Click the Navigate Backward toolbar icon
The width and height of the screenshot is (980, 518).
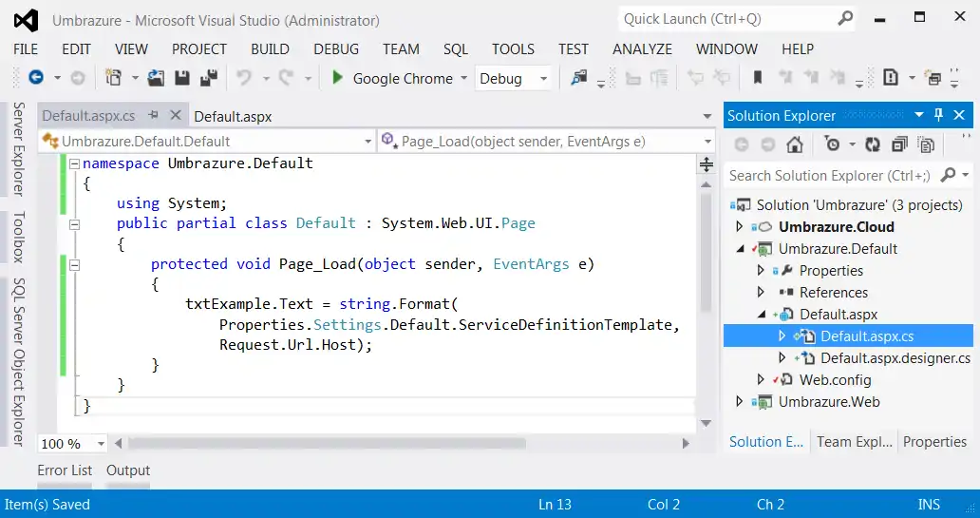coord(36,78)
